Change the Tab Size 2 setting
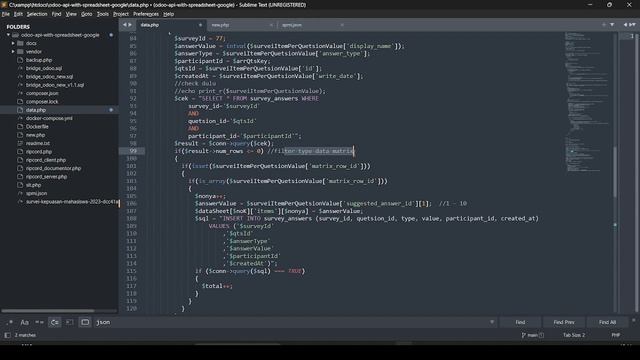Image resolution: width=640 pixels, height=360 pixels. point(574,335)
